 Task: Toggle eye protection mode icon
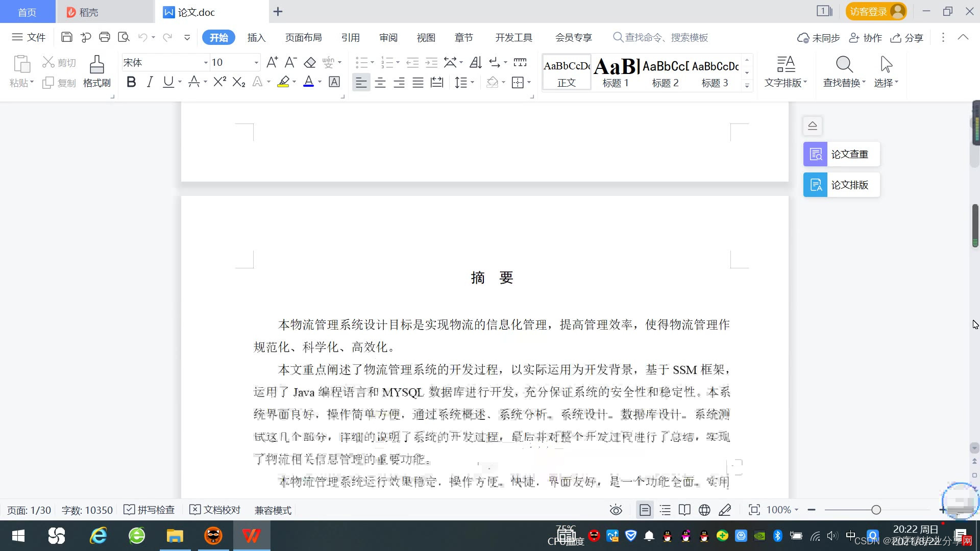point(616,510)
